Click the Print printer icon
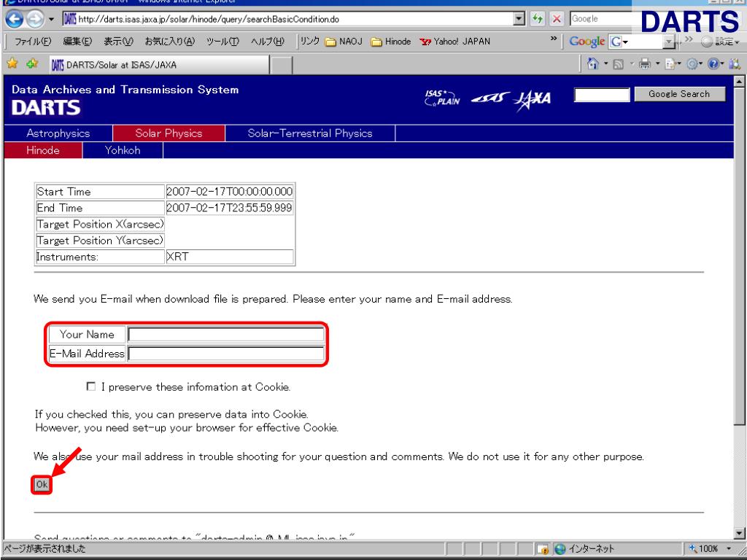This screenshot has width=747, height=560. [645, 63]
